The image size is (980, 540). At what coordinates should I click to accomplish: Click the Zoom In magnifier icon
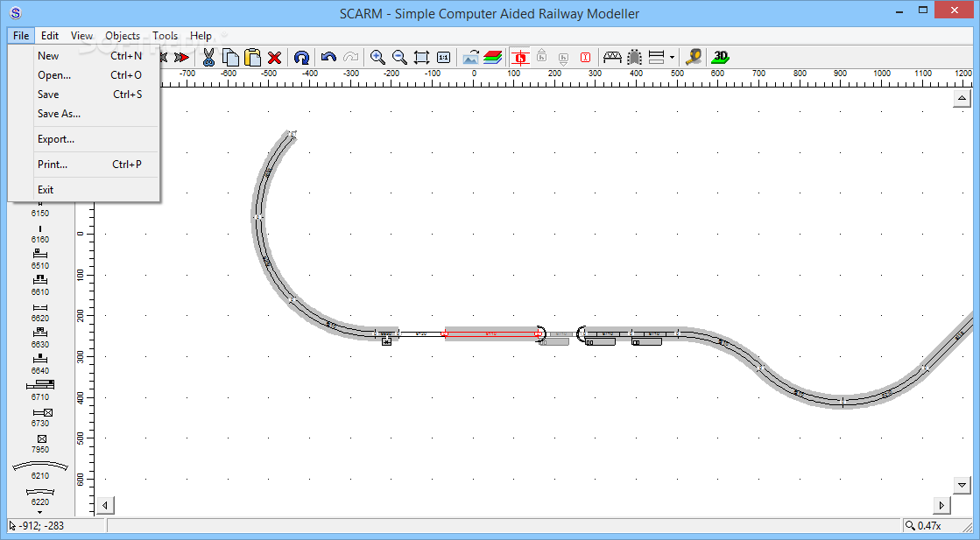pyautogui.click(x=377, y=58)
